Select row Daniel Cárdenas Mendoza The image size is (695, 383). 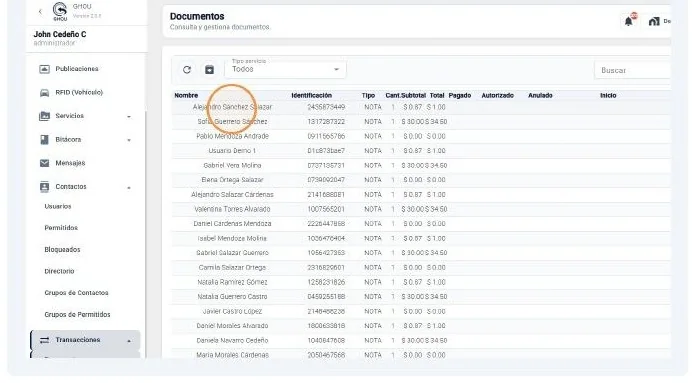[x=421, y=224]
